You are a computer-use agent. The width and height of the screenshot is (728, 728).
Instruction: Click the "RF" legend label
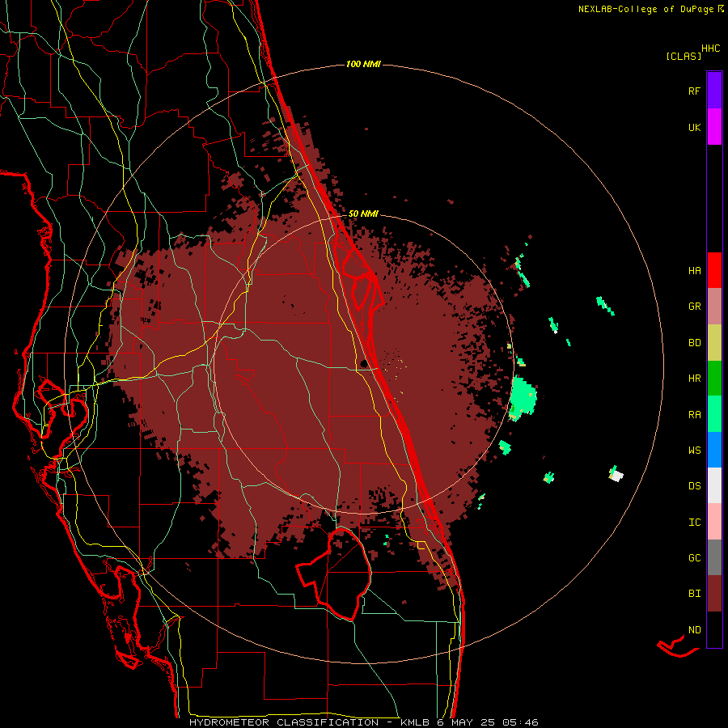tap(694, 91)
